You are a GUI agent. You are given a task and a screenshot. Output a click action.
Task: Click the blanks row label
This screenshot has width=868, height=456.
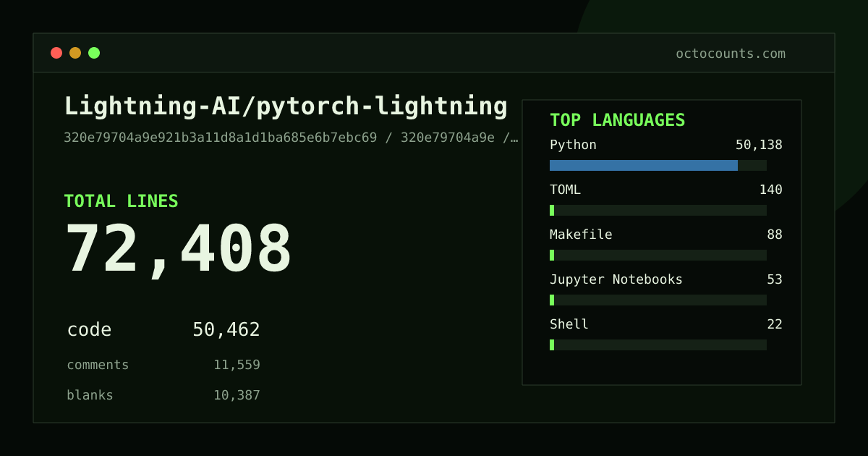click(90, 395)
